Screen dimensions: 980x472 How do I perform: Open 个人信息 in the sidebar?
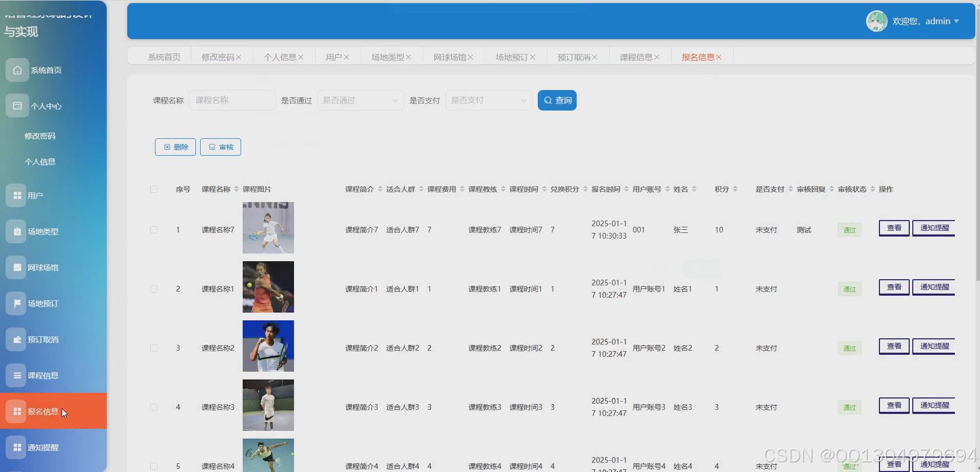tap(40, 162)
